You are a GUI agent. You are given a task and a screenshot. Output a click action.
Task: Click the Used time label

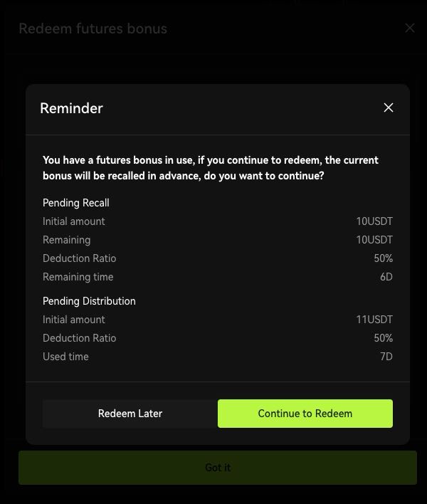coord(65,357)
